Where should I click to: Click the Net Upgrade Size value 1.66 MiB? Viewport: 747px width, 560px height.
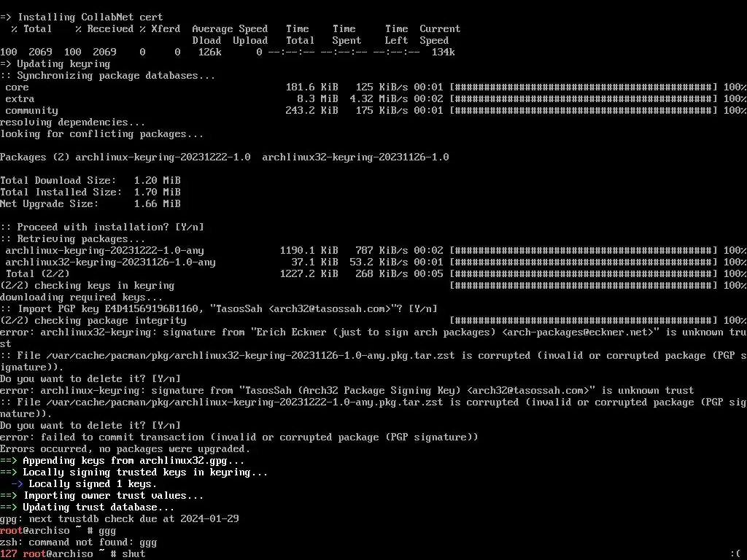158,204
